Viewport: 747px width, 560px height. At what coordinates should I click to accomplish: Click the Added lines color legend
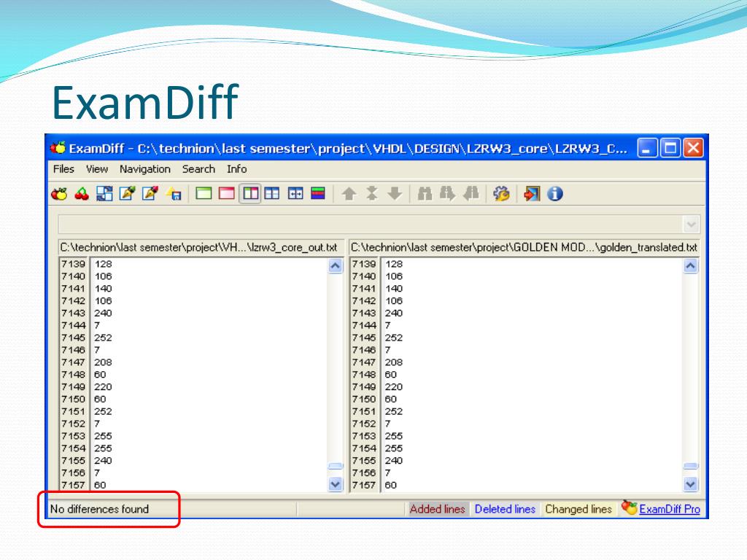pyautogui.click(x=437, y=509)
